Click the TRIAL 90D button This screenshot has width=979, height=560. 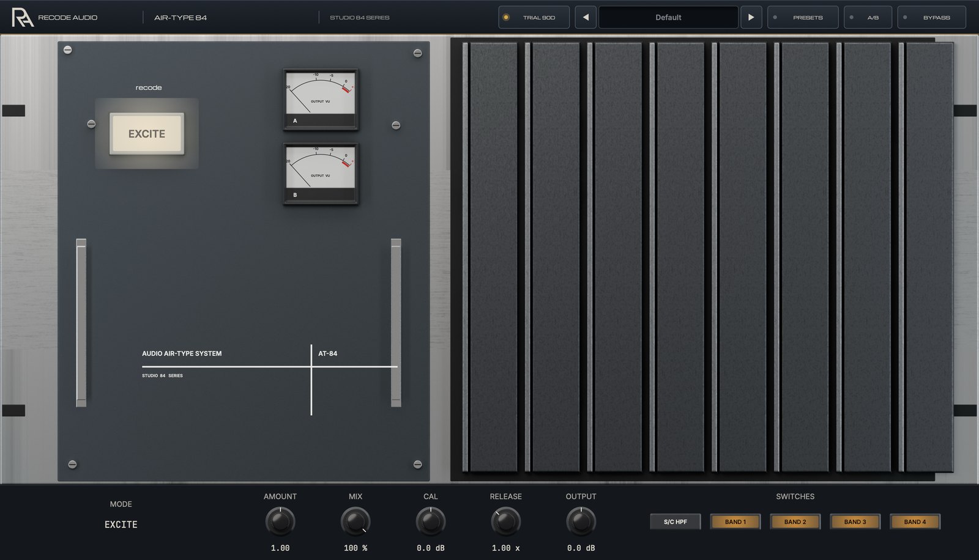tap(534, 17)
